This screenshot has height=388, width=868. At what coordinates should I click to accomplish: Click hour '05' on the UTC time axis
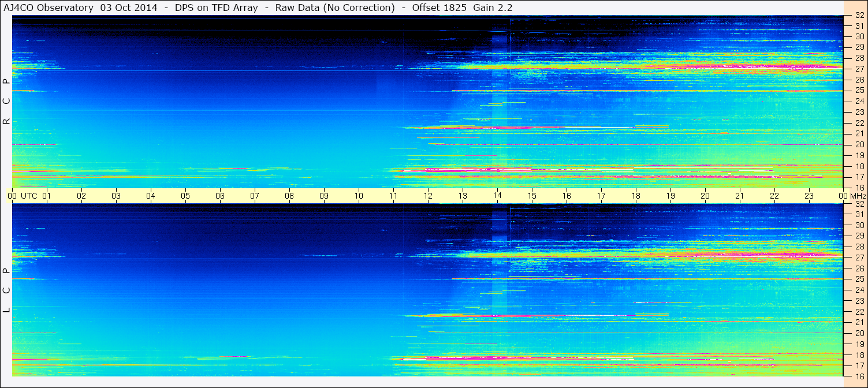(185, 196)
